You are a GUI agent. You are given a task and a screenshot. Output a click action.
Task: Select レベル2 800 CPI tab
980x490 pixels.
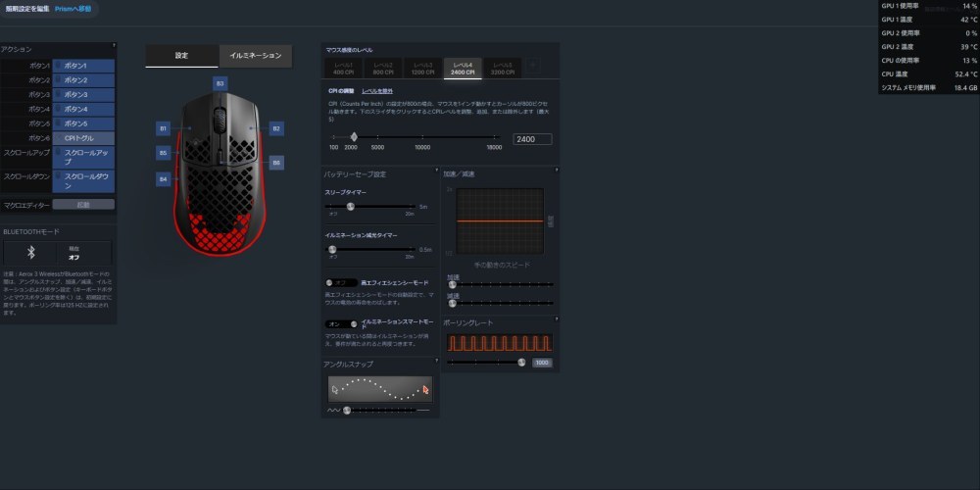pos(382,69)
